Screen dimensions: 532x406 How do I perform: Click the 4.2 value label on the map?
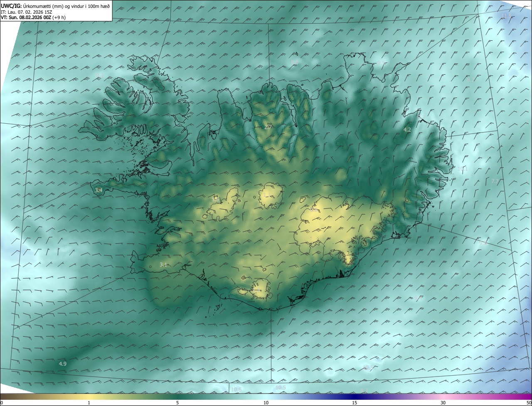(407, 130)
